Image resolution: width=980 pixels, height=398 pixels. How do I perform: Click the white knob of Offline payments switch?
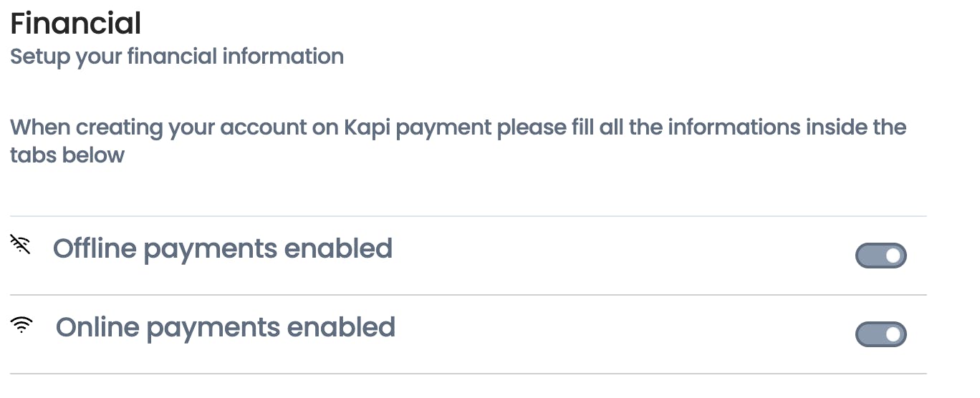coord(893,256)
